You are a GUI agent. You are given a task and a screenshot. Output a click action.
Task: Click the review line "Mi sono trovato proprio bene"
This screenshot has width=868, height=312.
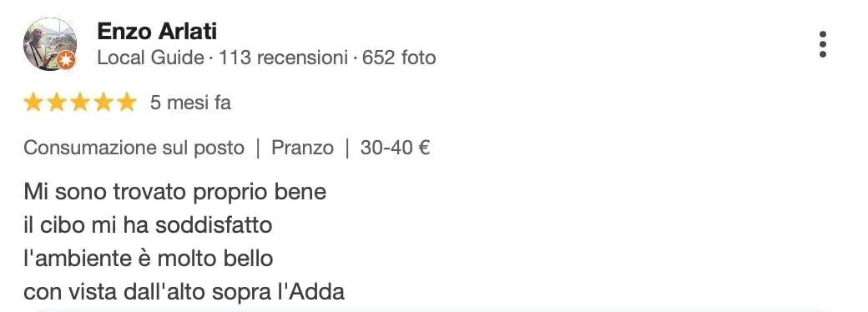pos(175,193)
